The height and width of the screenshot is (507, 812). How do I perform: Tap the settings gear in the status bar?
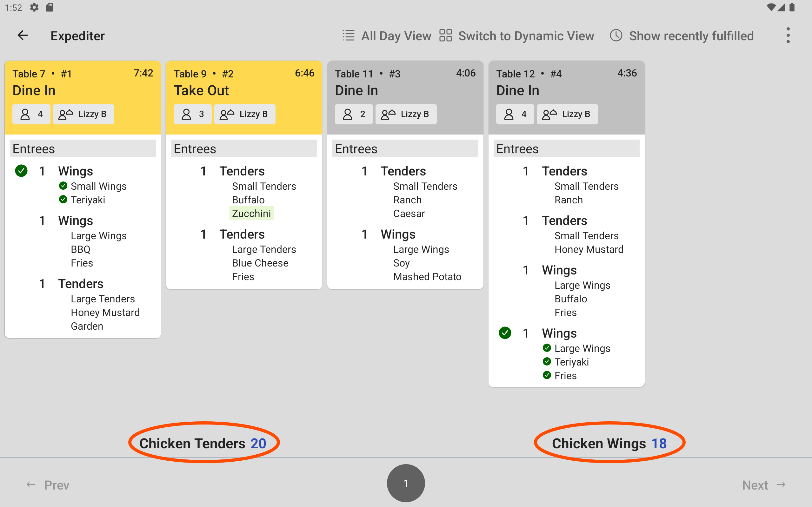coord(35,7)
